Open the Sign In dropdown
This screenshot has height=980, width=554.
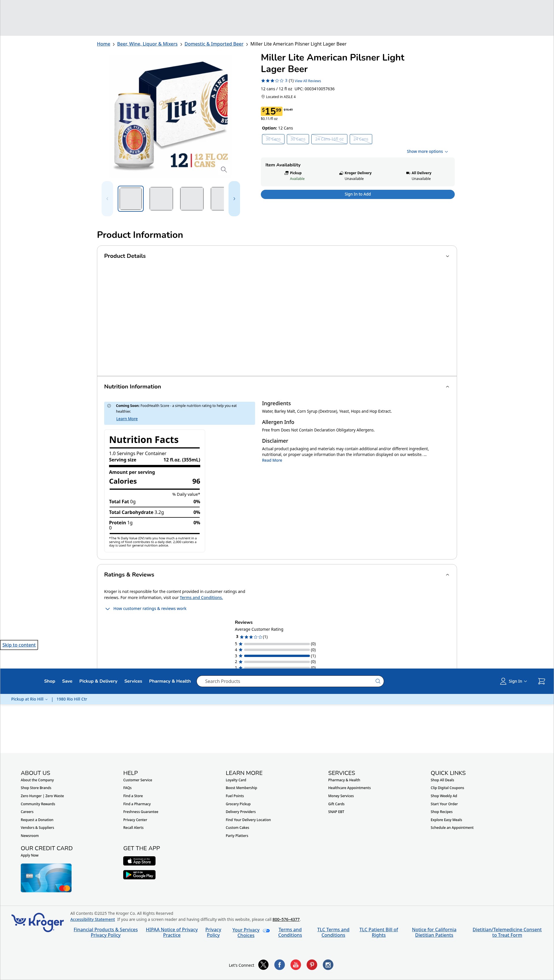[x=513, y=681]
